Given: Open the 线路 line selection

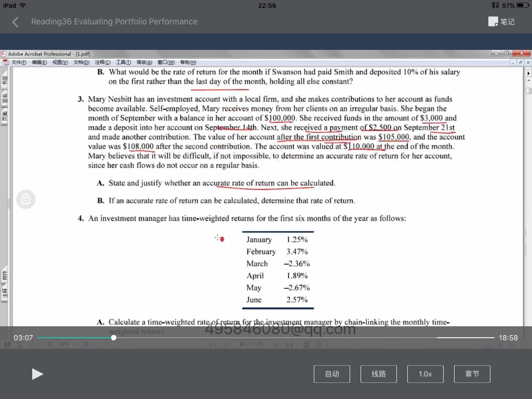Looking at the screenshot, I should 379,374.
